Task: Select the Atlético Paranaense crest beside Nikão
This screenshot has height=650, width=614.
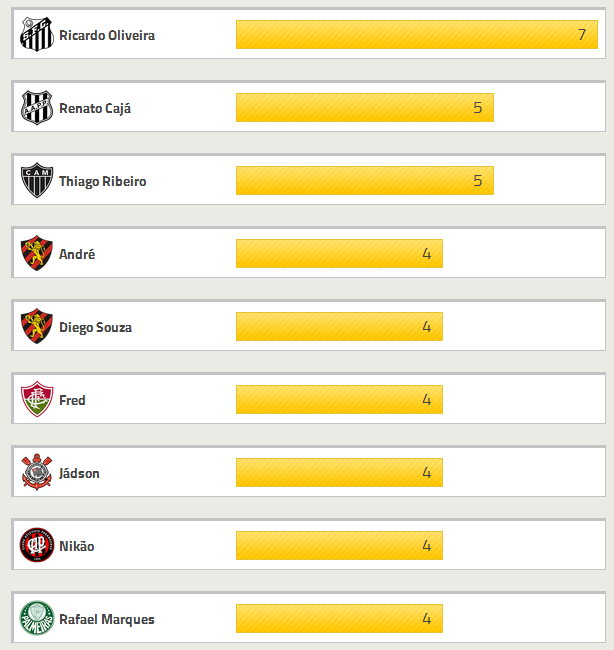Action: coord(37,546)
